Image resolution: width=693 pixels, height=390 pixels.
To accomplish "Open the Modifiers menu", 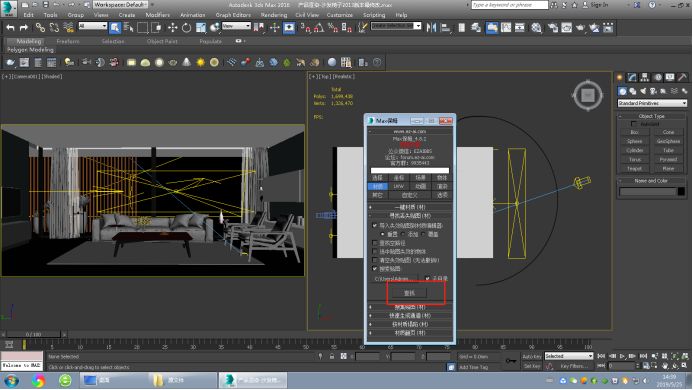I will 158,15.
